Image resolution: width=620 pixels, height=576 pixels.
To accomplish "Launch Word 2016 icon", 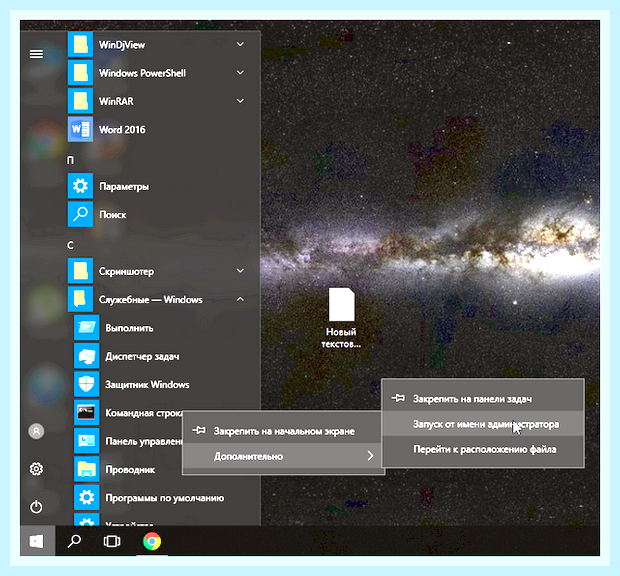I will (x=80, y=129).
